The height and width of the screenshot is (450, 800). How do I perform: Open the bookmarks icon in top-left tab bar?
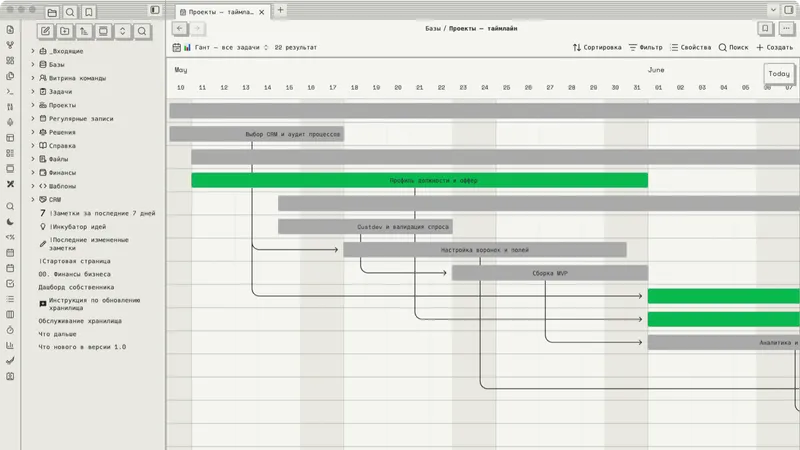[89, 12]
